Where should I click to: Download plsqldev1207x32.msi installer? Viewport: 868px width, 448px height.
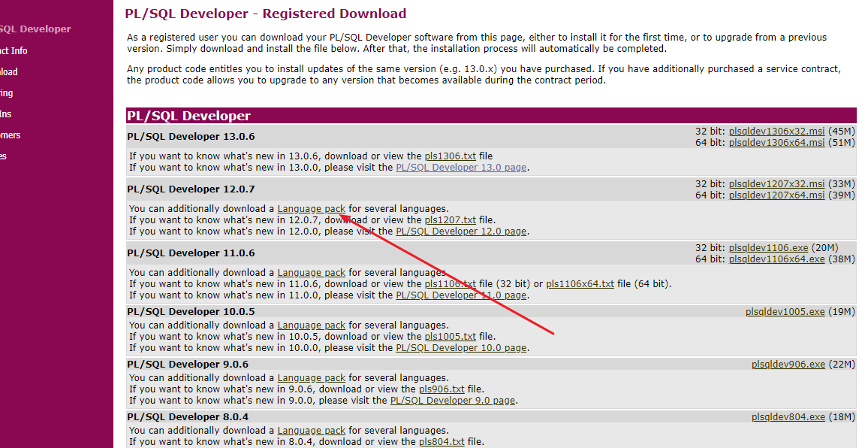(776, 184)
